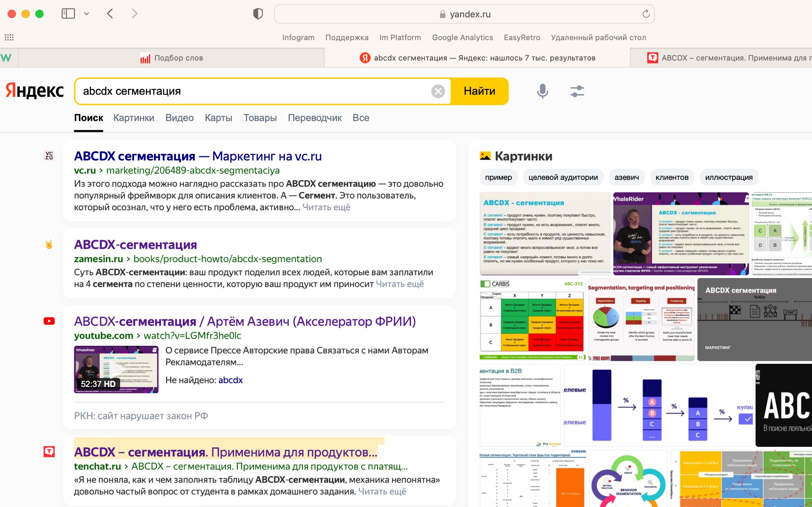Click the tenchat.ru favicon icon
The height and width of the screenshot is (507, 812).
[x=49, y=451]
